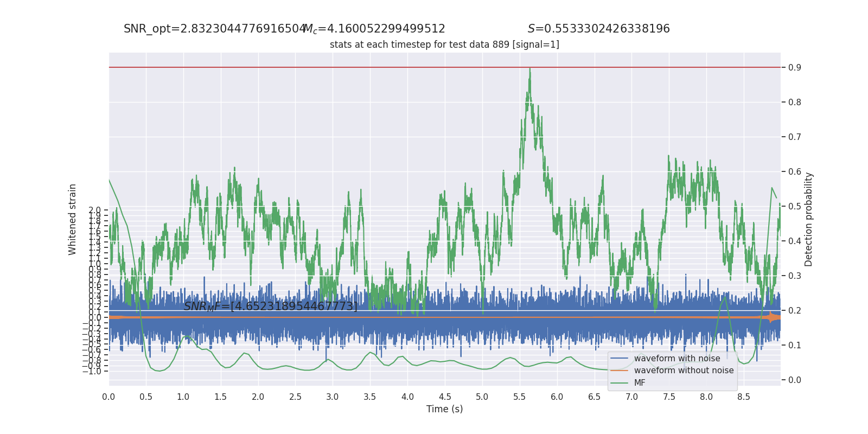Click the 'Whitened strain' axis label

point(73,219)
